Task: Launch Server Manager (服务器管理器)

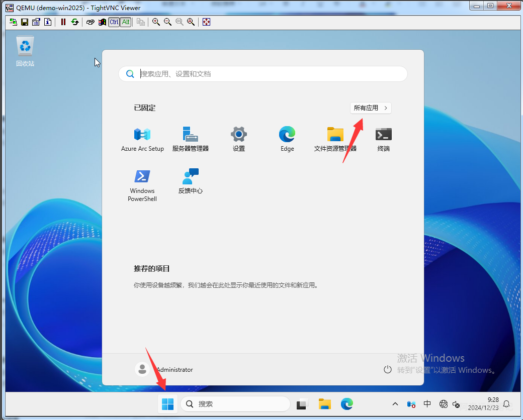Action: pyautogui.click(x=190, y=135)
